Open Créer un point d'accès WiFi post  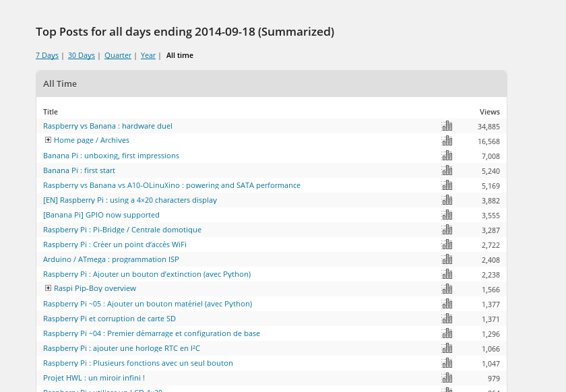[x=115, y=244]
